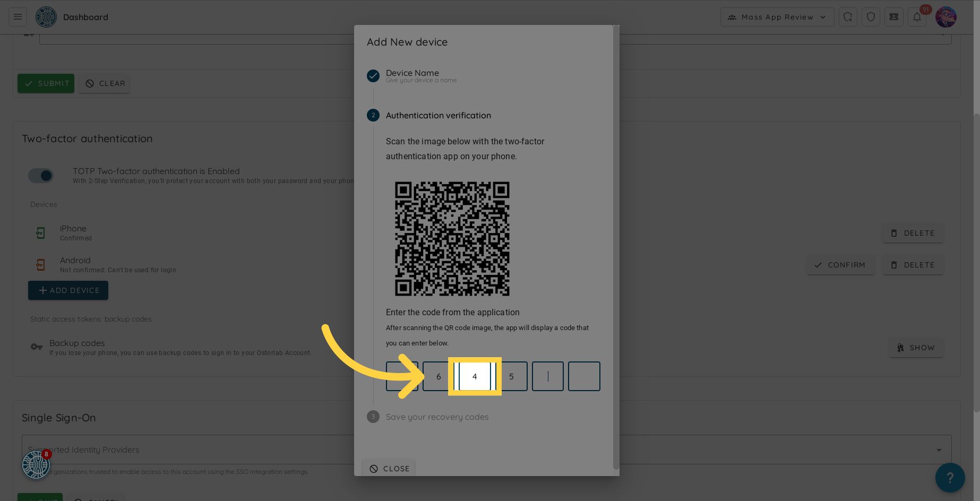Select the Save your recovery codes step
Screen dimensions: 980x501
[x=436, y=417]
